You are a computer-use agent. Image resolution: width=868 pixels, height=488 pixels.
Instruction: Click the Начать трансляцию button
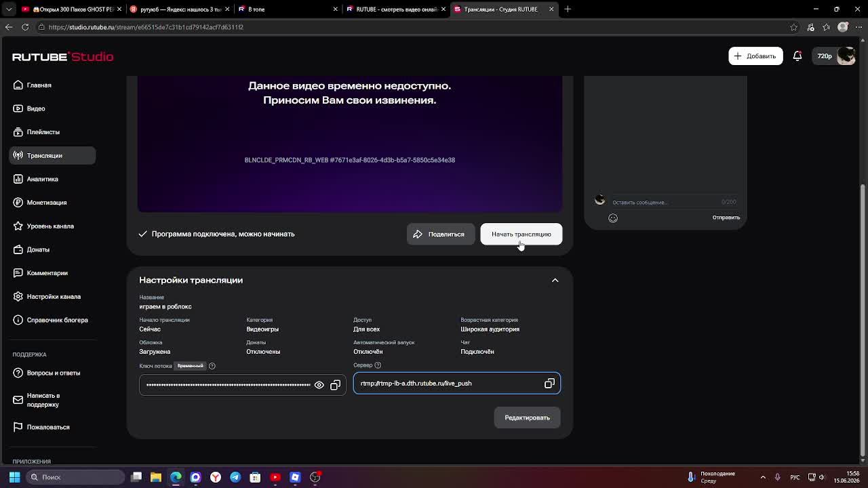(x=521, y=235)
